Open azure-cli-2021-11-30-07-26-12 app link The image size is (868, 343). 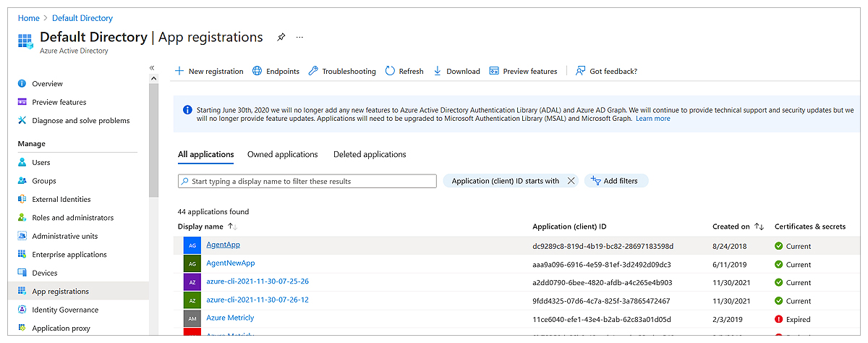[258, 300]
